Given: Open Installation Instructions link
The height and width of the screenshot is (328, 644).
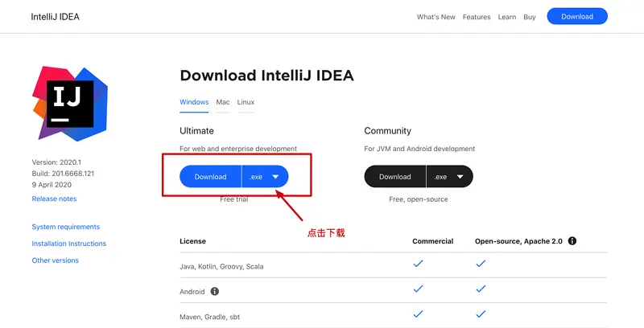Looking at the screenshot, I should pyautogui.click(x=69, y=244).
